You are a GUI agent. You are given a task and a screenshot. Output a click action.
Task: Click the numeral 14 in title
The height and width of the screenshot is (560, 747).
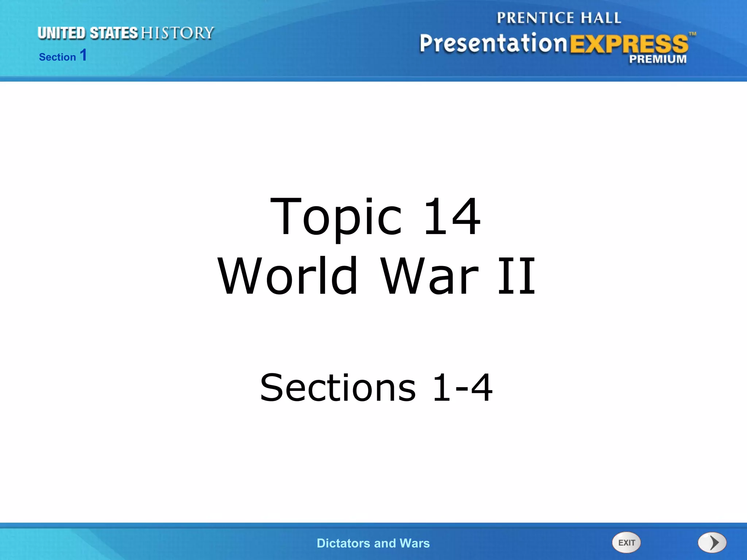(452, 216)
